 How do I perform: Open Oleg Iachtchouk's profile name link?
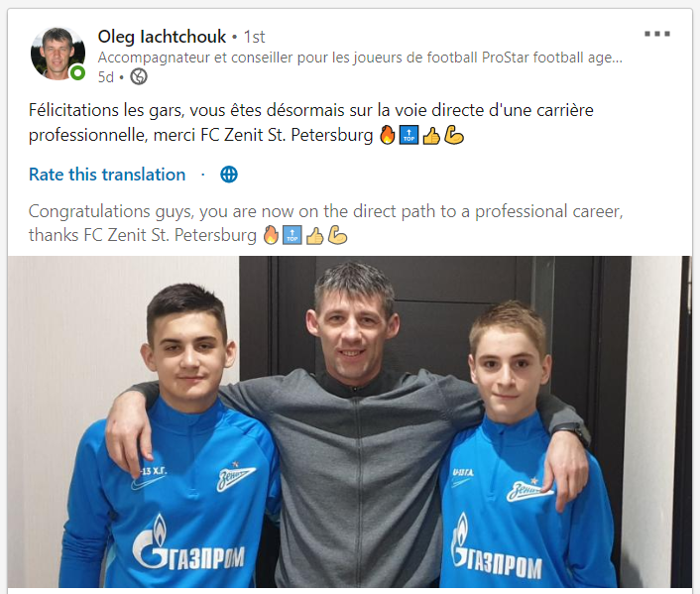pos(162,37)
